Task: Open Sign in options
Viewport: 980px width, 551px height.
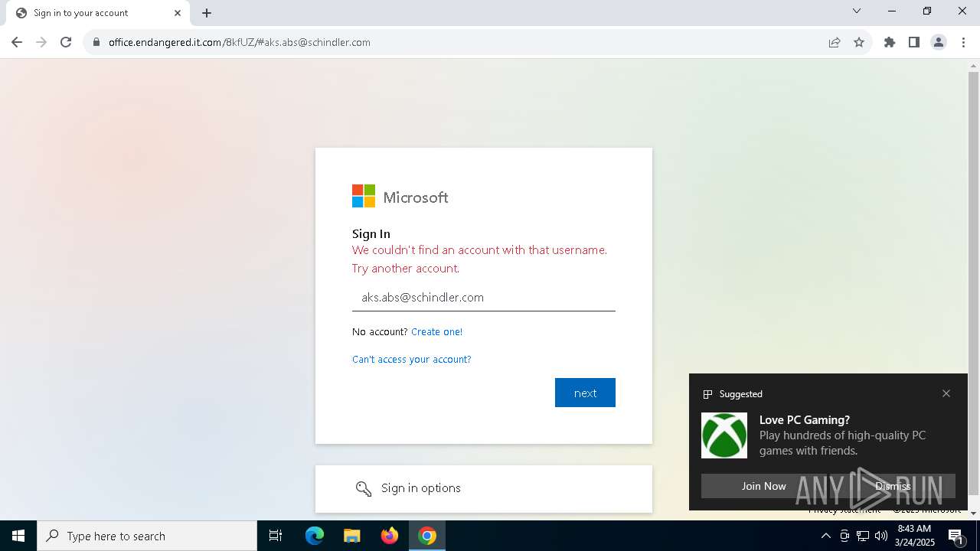Action: coord(484,488)
